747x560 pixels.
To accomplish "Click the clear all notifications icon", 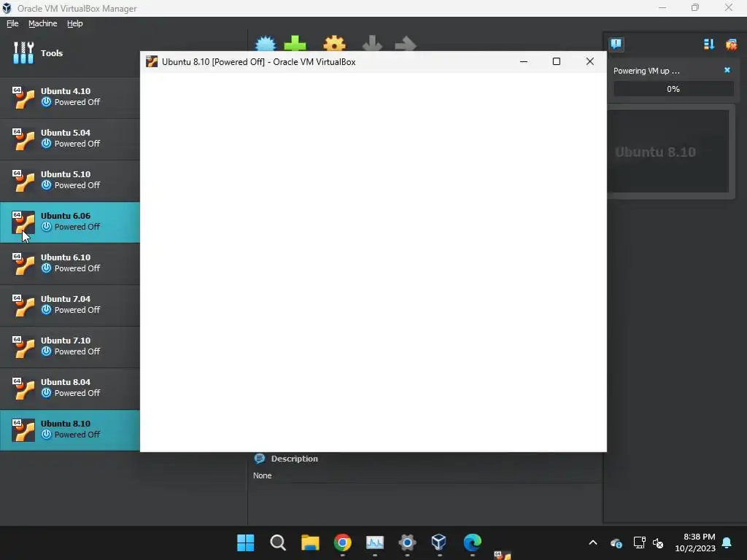I will [731, 44].
